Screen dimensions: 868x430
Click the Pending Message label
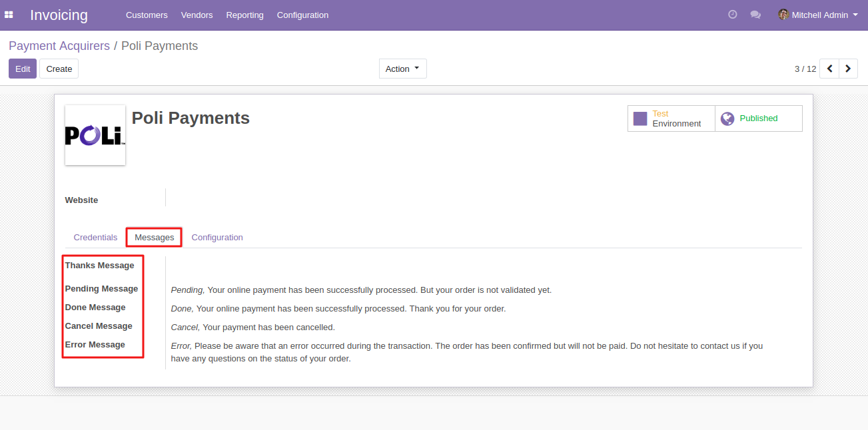click(101, 288)
